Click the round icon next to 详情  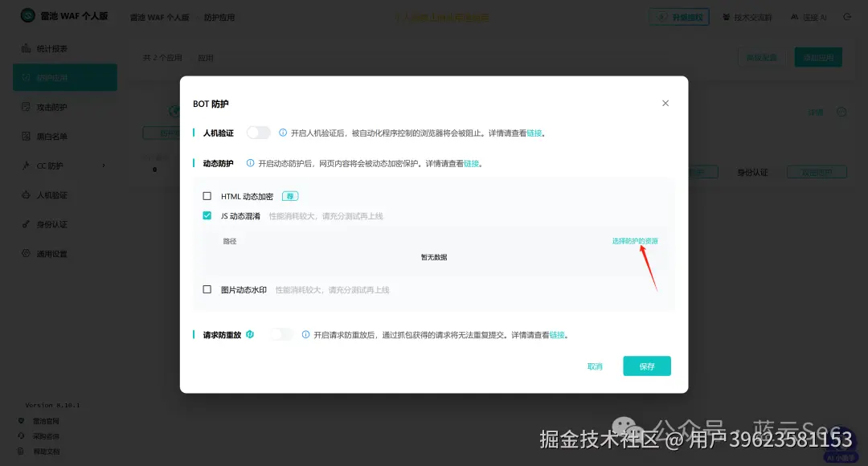[841, 112]
